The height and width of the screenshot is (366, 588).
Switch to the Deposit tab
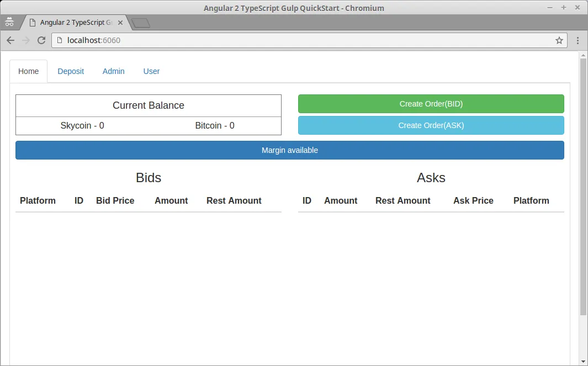tap(71, 71)
